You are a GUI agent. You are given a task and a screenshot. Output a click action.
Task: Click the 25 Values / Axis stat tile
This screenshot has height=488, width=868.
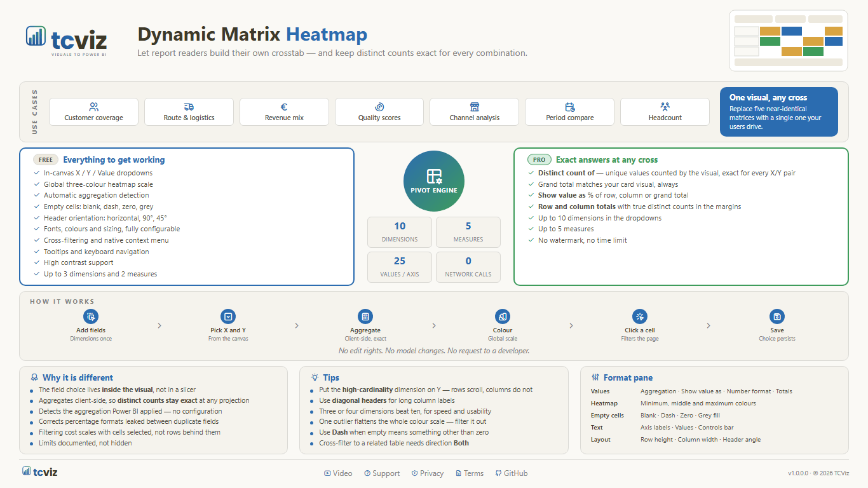pos(400,267)
